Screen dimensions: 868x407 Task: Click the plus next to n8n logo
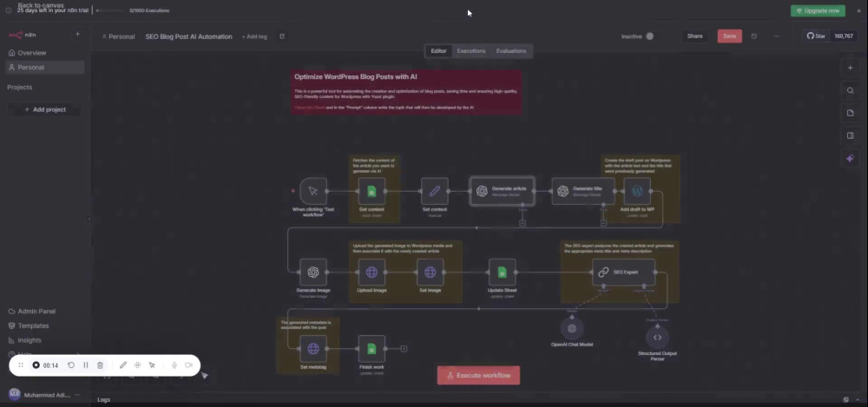click(x=77, y=35)
